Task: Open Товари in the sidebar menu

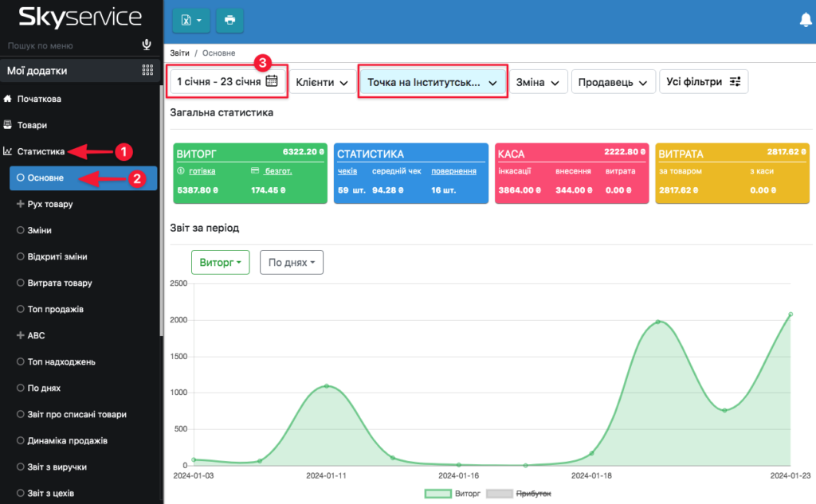Action: coord(33,125)
